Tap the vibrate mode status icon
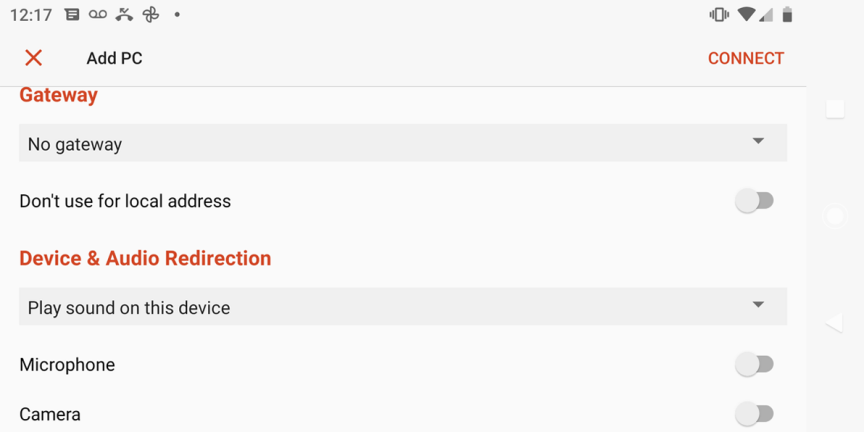 pyautogui.click(x=719, y=15)
